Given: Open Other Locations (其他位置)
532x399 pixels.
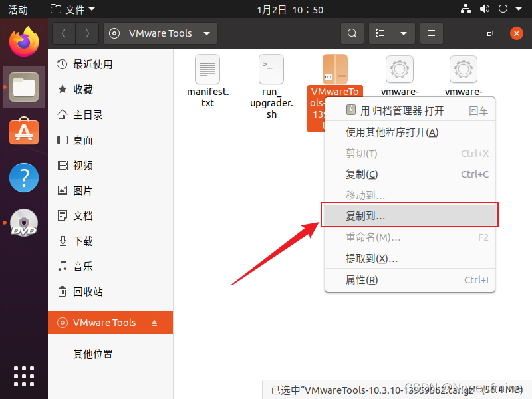Looking at the screenshot, I should pyautogui.click(x=110, y=354).
